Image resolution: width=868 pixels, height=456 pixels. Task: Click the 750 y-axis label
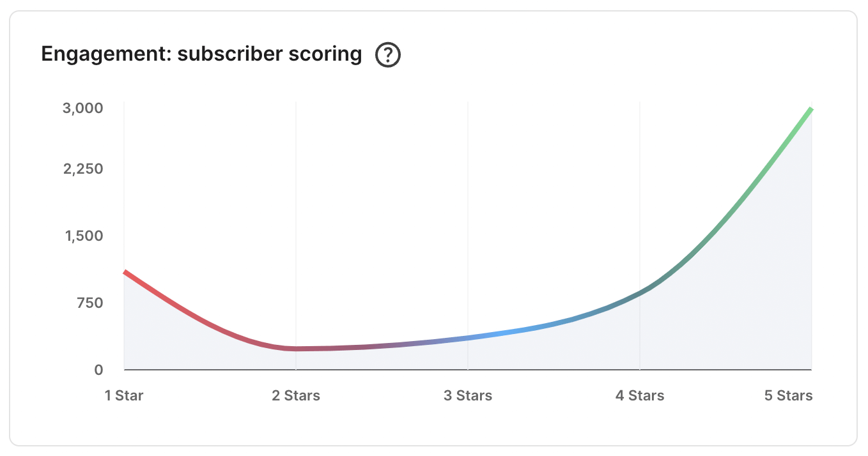coord(90,302)
